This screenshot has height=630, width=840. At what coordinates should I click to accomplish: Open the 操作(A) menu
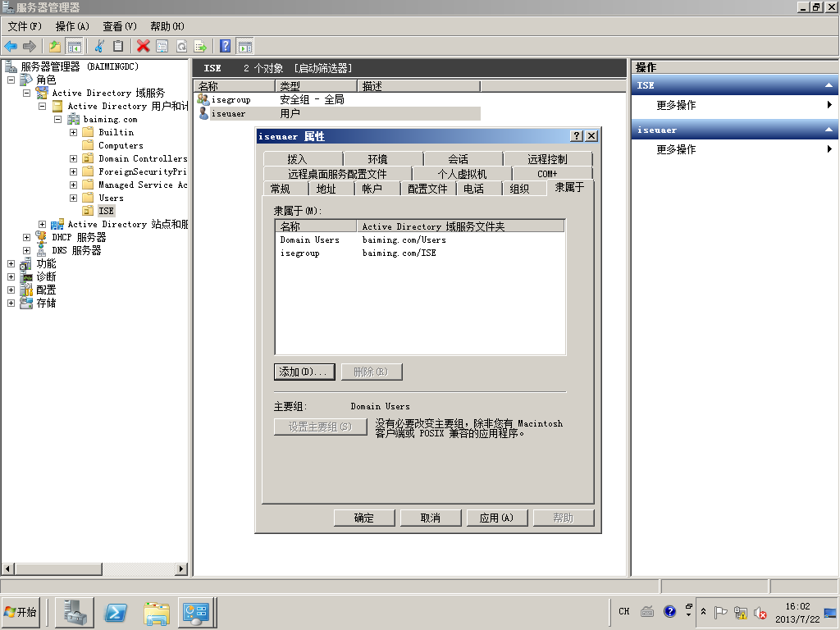pyautogui.click(x=72, y=26)
